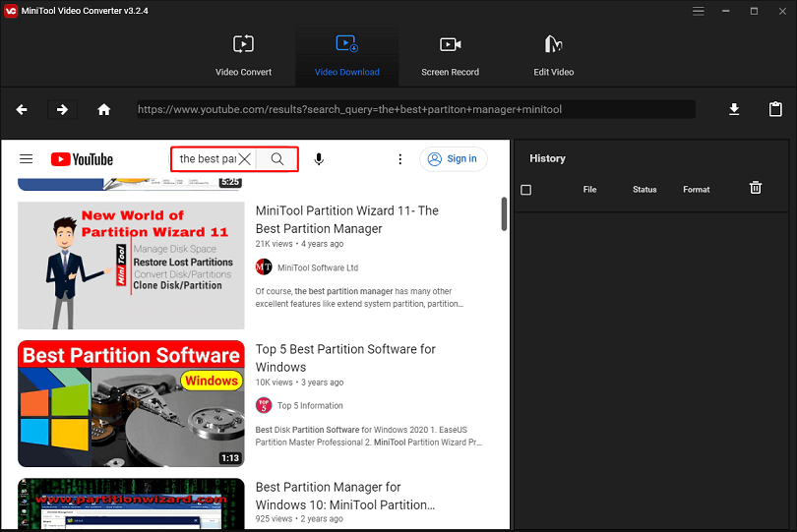
Task: Toggle the select-all checkbox in History
Action: (x=526, y=190)
